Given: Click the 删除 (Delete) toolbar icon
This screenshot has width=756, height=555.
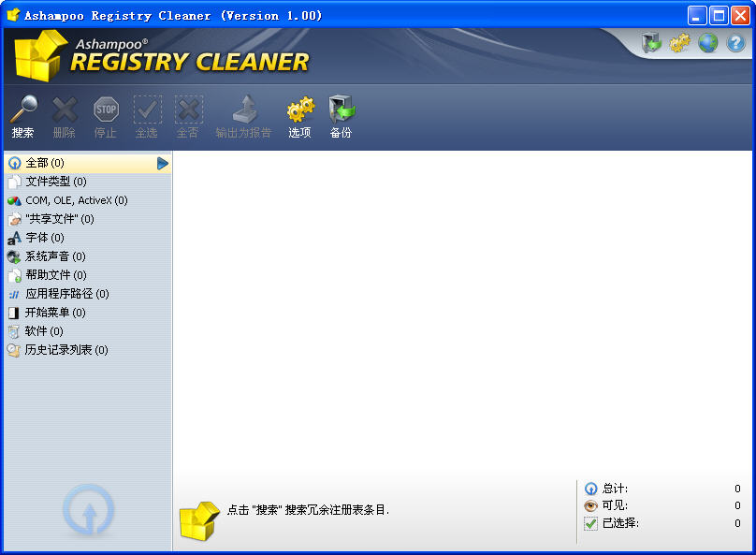Looking at the screenshot, I should coord(65,110).
